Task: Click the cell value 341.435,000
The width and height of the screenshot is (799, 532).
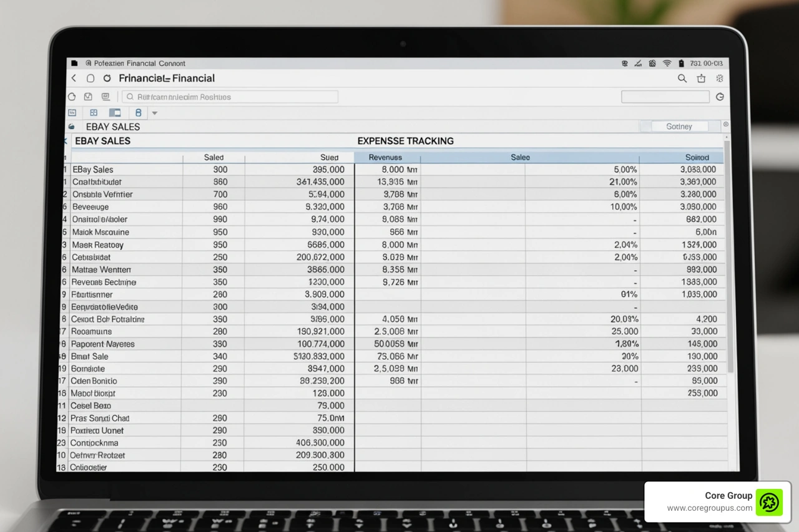Action: (x=320, y=182)
